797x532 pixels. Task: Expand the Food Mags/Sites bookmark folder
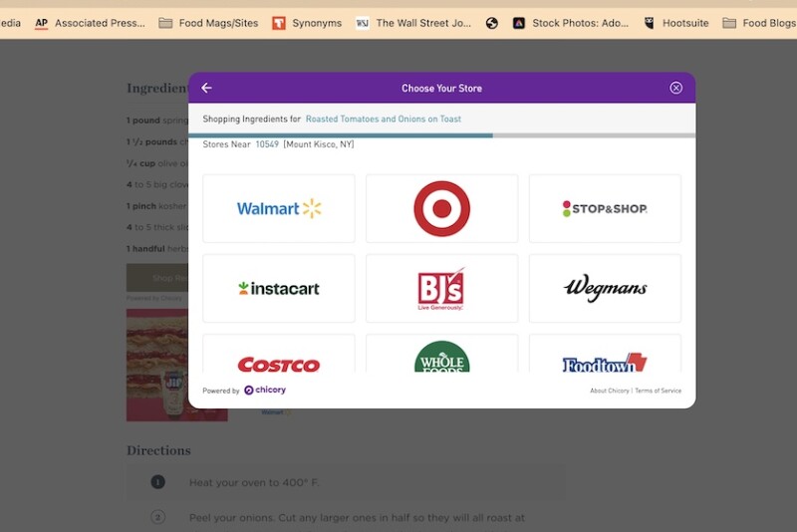coord(208,23)
